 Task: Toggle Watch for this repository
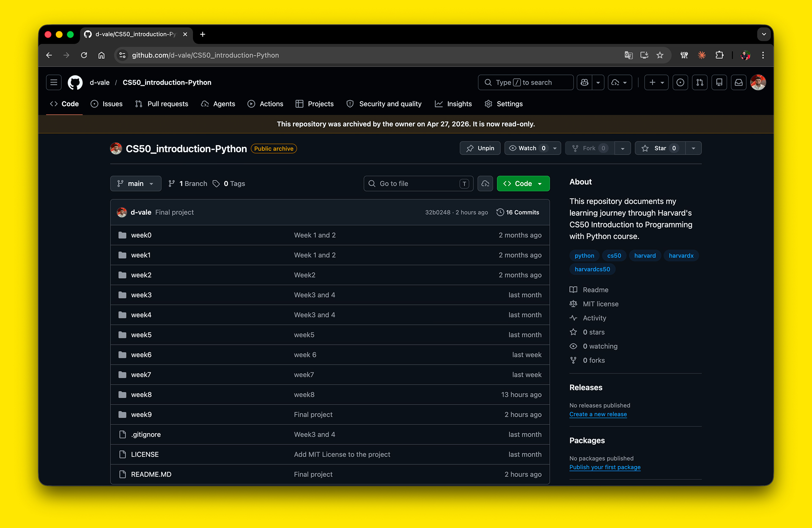[x=527, y=148]
